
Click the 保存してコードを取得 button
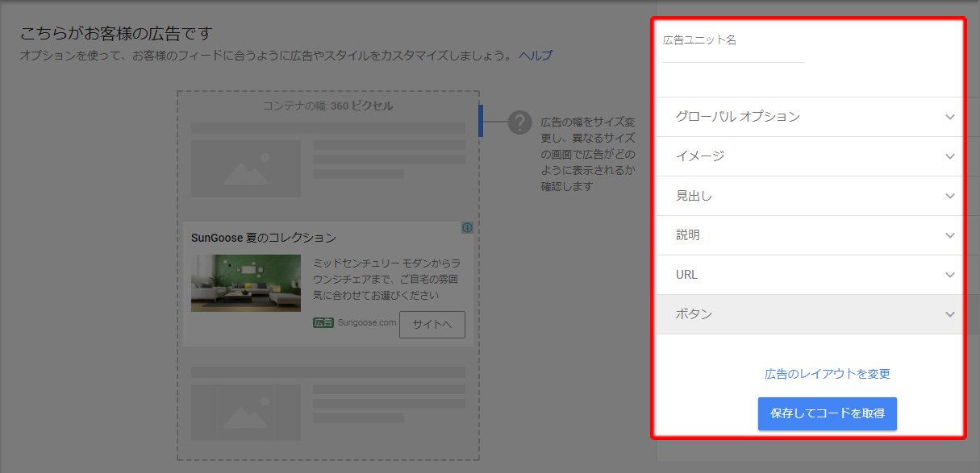828,413
